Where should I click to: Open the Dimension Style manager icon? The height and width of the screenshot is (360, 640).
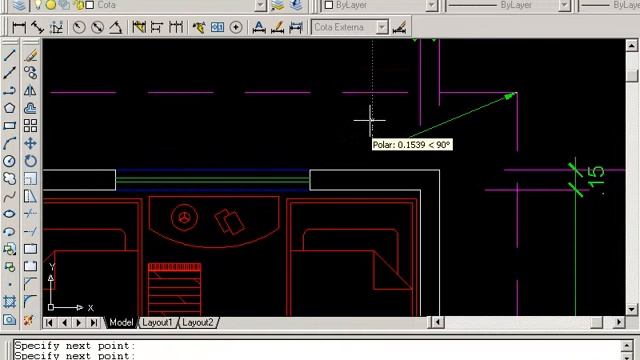[400, 27]
